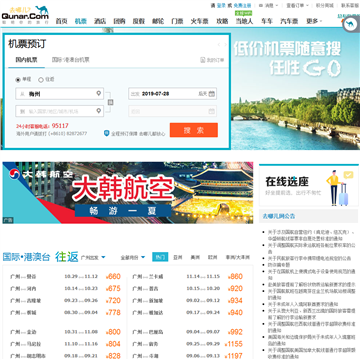Swap departure and destination cities icon
Screen dimensions: 360x360
(x=110, y=102)
